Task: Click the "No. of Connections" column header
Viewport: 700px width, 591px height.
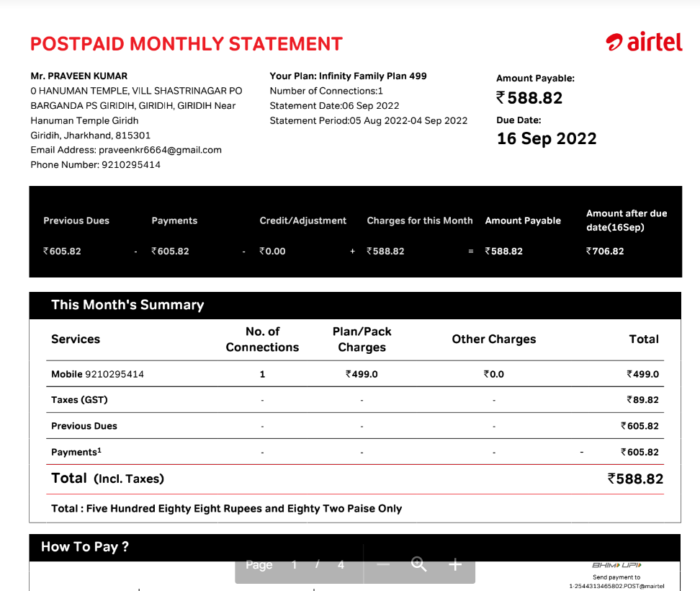Action: (262, 339)
